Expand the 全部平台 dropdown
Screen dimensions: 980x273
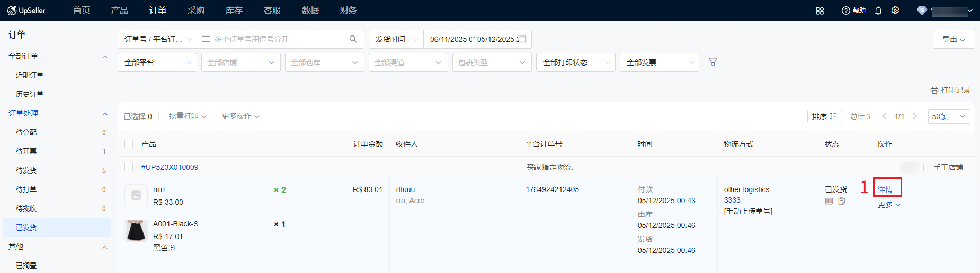[x=157, y=62]
